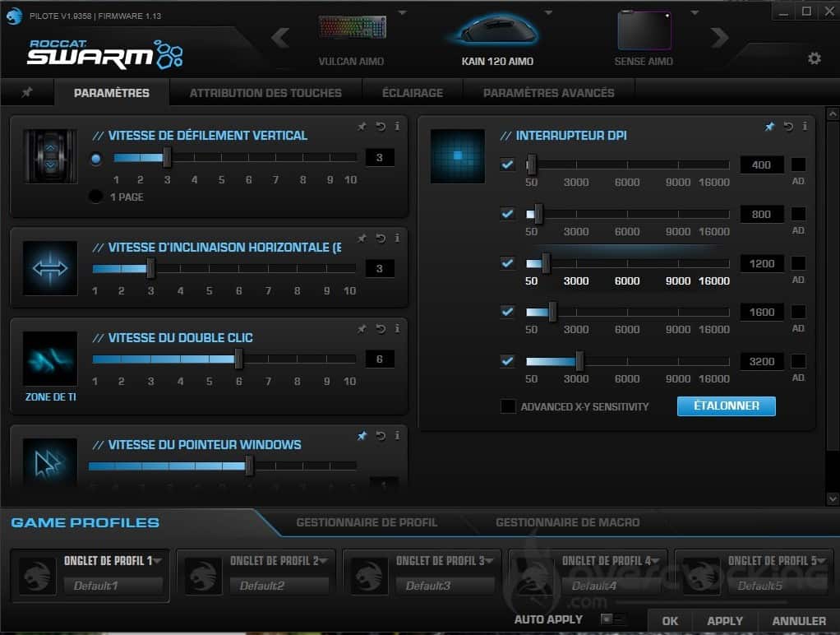Open the settings gear icon

click(814, 58)
